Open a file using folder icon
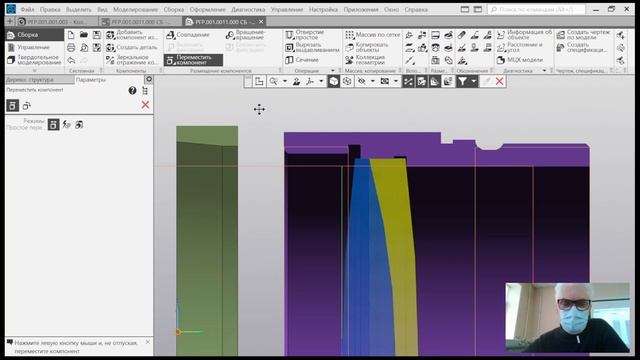The image size is (640, 360). click(x=84, y=36)
